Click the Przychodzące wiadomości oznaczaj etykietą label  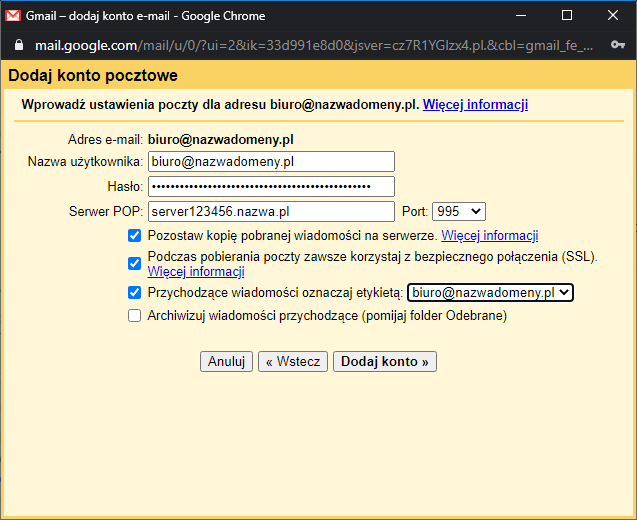[275, 292]
